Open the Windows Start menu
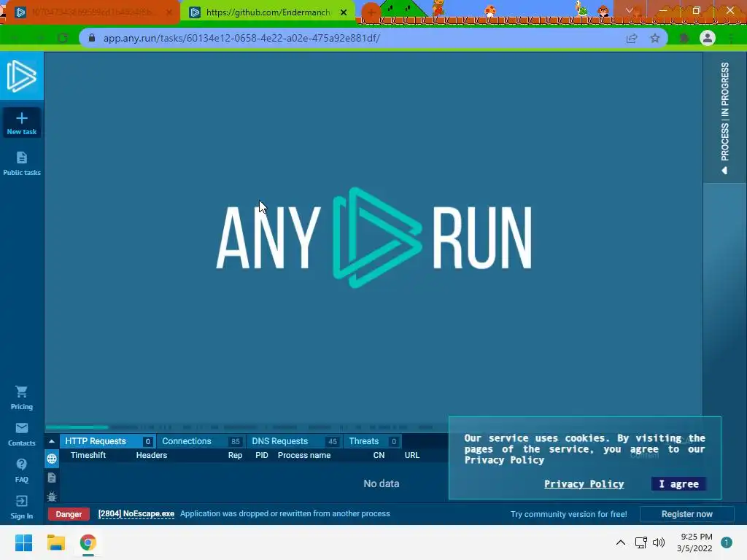This screenshot has height=560, width=747. 23,542
